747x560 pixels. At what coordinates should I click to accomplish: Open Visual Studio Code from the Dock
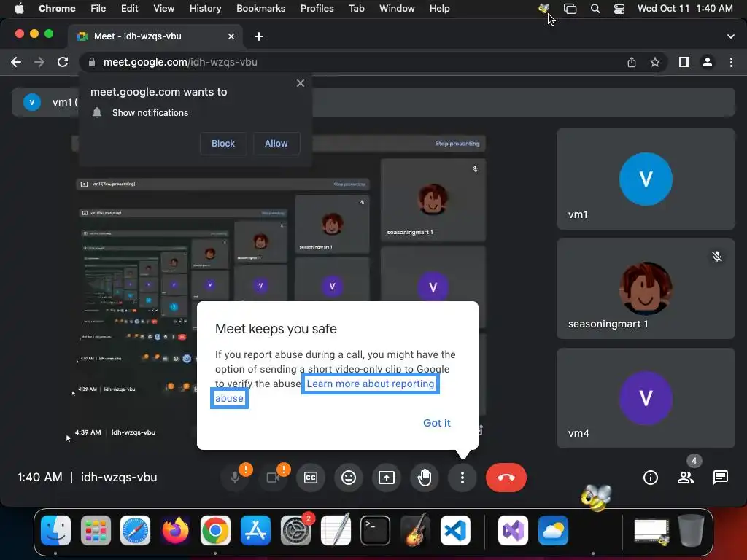tap(455, 530)
